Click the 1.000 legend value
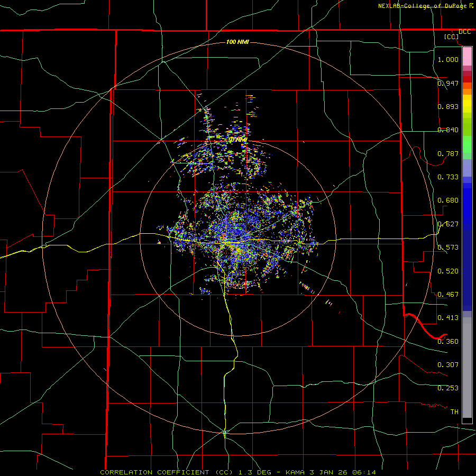This screenshot has width=476, height=476. coord(448,59)
